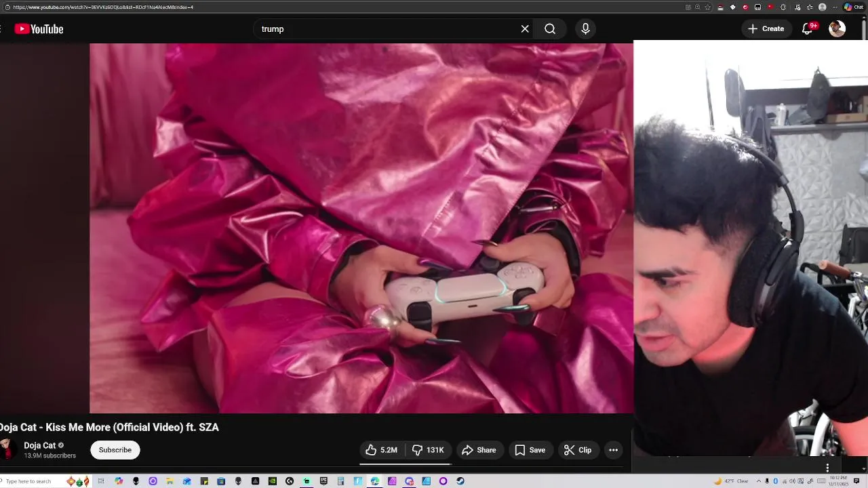The height and width of the screenshot is (488, 868).
Task: Clear the search text with the X icon
Action: click(x=525, y=29)
